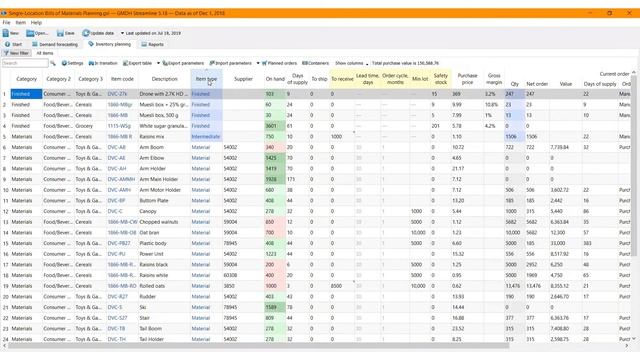This screenshot has height=360, width=640.
Task: Open the Planned orders view
Action: coord(279,63)
